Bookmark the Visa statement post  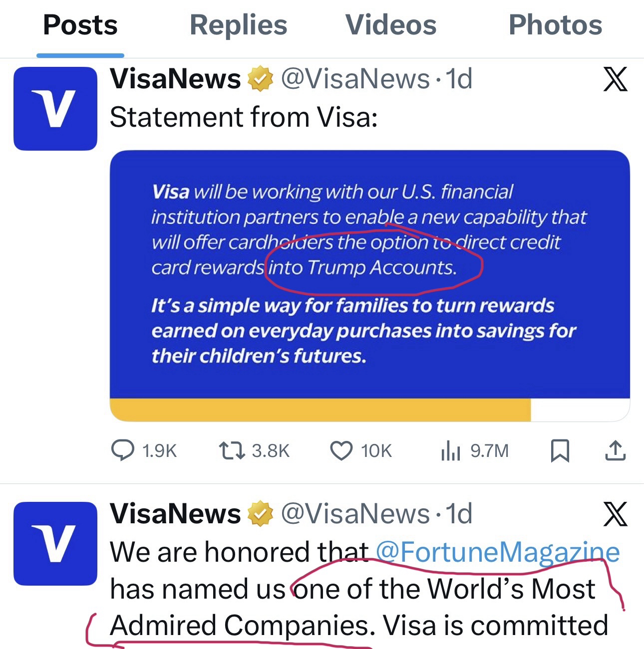pyautogui.click(x=560, y=450)
